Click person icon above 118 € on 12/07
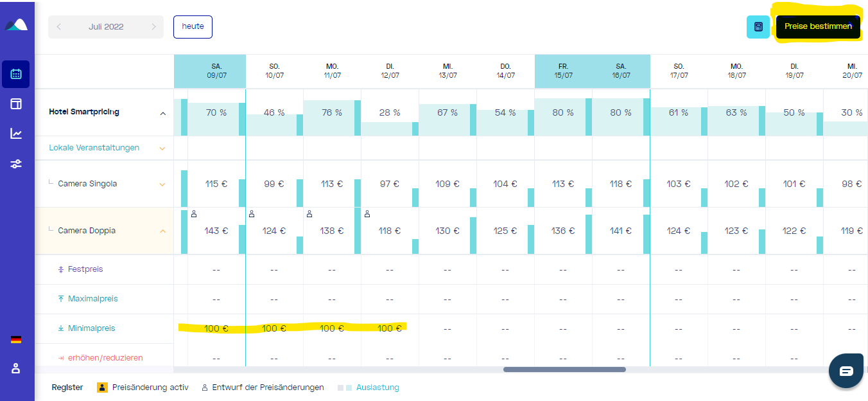 367,214
